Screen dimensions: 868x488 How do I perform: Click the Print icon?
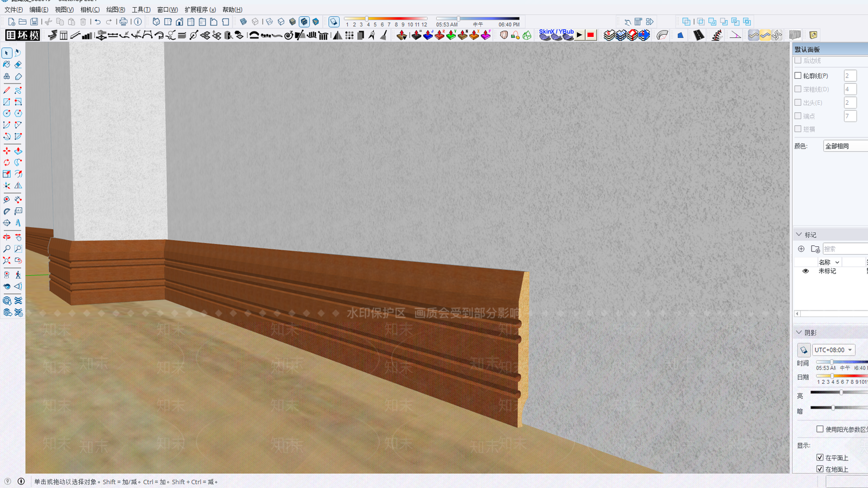124,22
